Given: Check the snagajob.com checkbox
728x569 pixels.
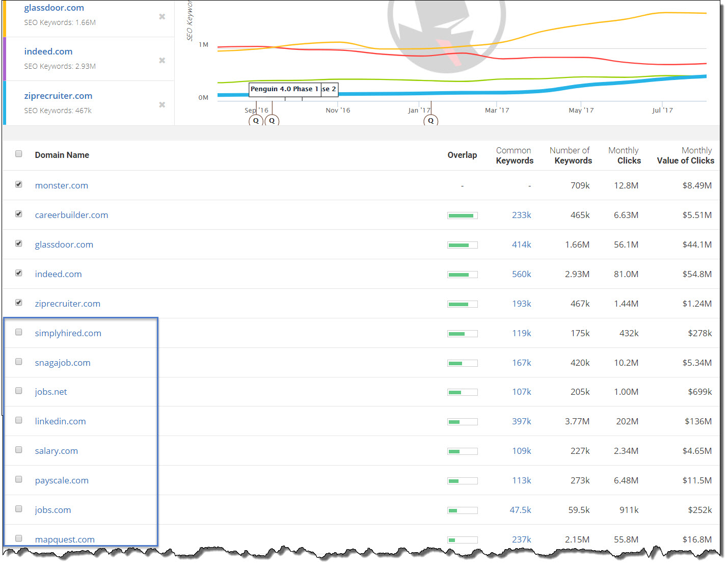Looking at the screenshot, I should click(x=19, y=362).
